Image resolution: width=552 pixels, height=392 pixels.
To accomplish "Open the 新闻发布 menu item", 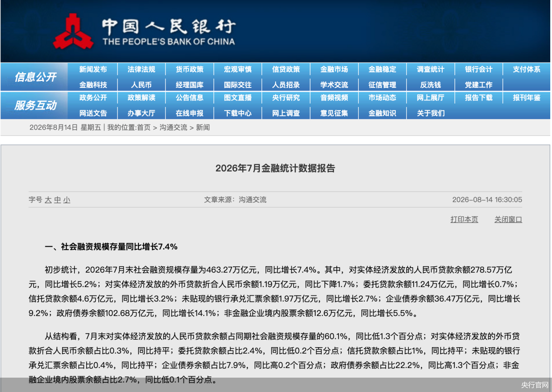I will (93, 69).
